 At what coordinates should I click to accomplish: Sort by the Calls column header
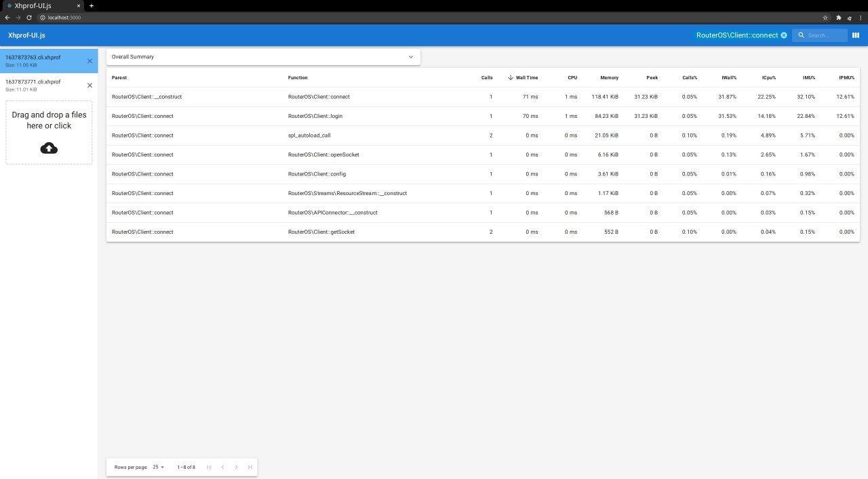487,78
